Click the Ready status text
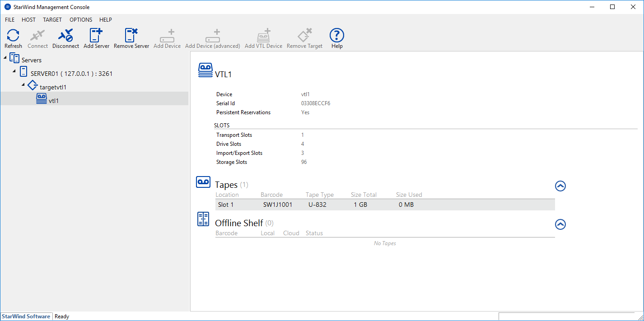This screenshot has width=644, height=321. coord(62,316)
